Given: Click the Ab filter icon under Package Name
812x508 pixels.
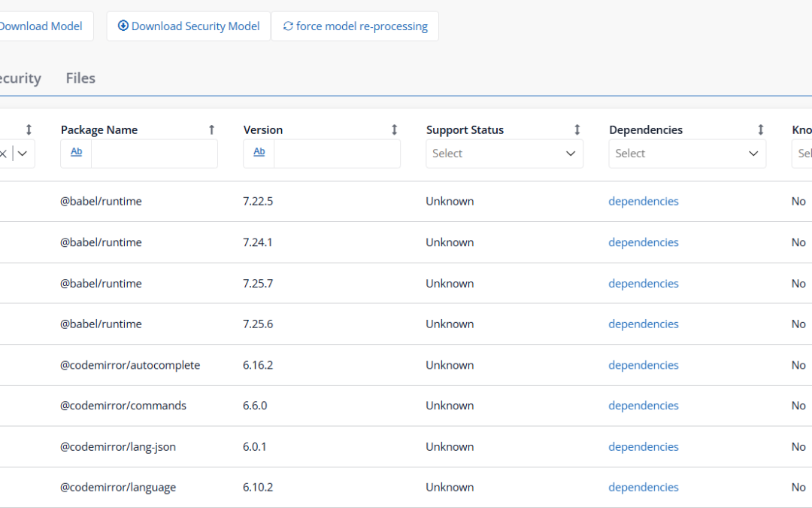Looking at the screenshot, I should pyautogui.click(x=76, y=153).
